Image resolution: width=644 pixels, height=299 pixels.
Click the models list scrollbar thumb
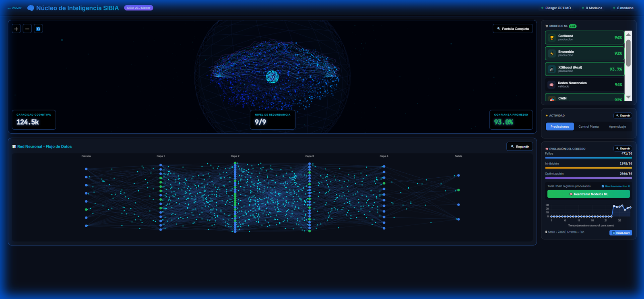628,53
